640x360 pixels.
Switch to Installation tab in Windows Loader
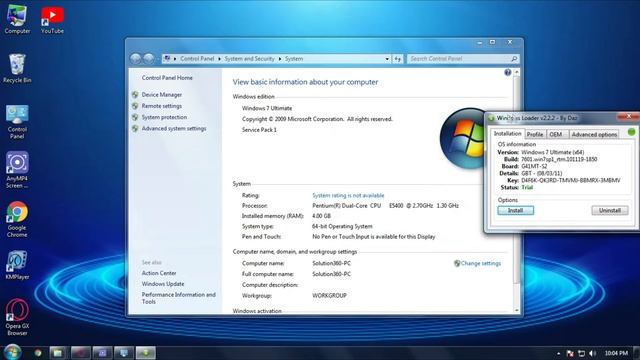coord(507,133)
